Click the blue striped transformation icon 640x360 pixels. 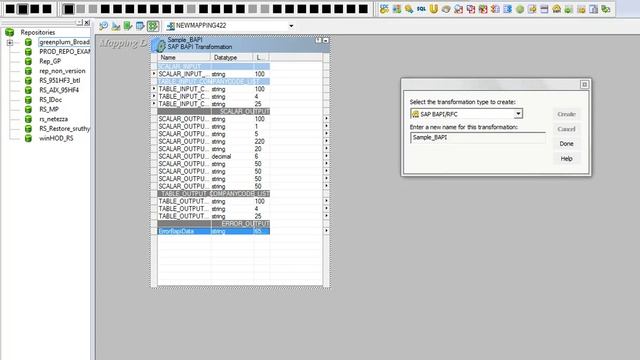pos(507,9)
